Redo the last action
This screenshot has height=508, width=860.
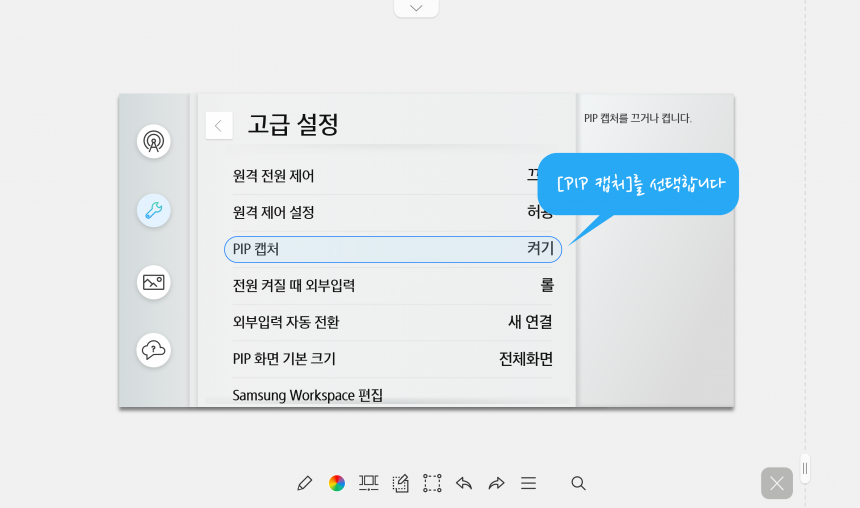[496, 483]
